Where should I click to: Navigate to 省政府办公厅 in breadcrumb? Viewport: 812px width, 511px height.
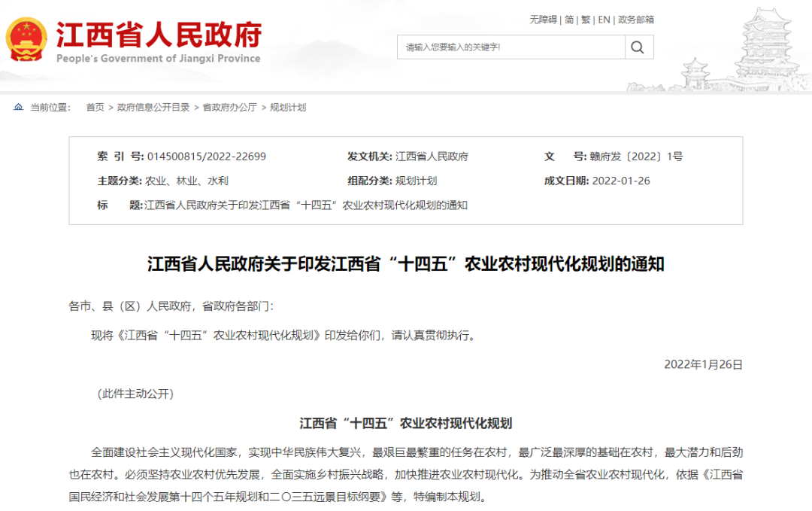point(229,108)
